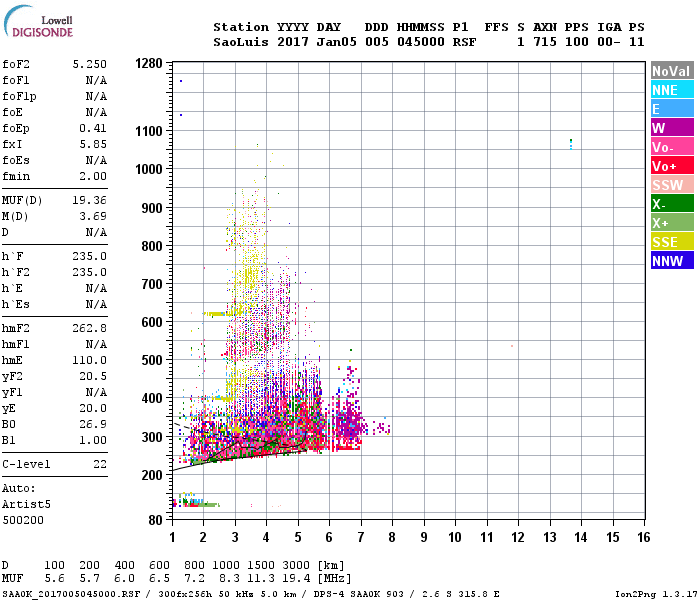The height and width of the screenshot is (600, 700).
Task: Click the NNW blue legend swatch
Action: pyautogui.click(x=672, y=261)
